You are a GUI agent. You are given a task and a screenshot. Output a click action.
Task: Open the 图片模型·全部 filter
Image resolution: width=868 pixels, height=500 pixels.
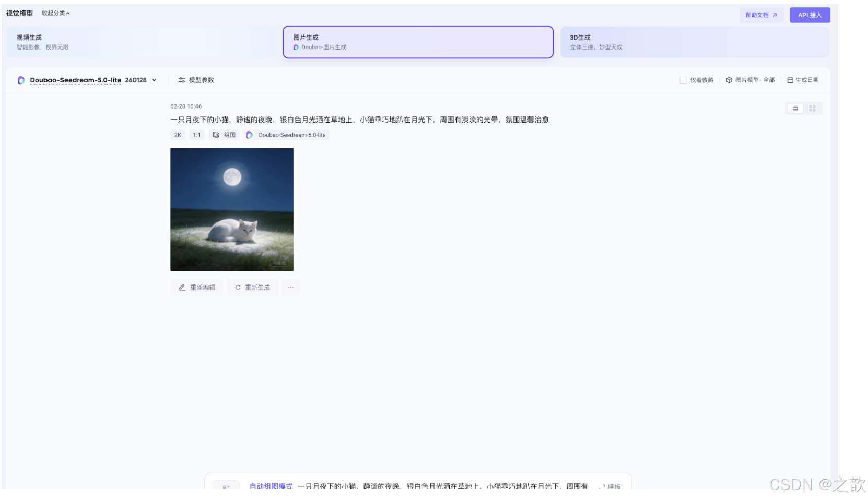click(x=750, y=80)
